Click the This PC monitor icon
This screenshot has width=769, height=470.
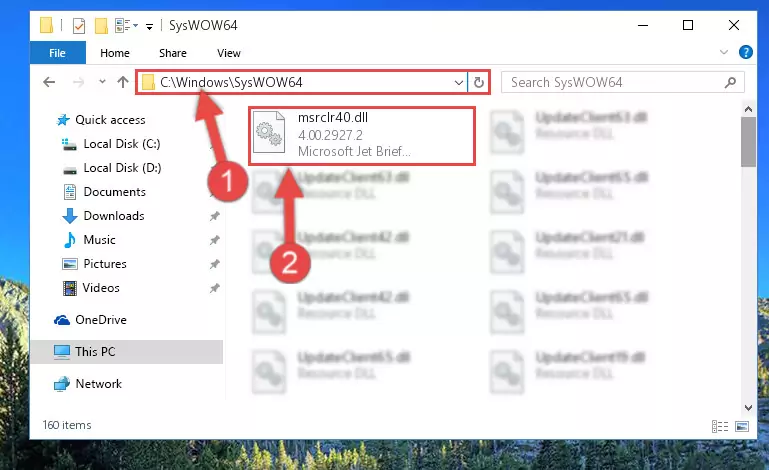62,352
